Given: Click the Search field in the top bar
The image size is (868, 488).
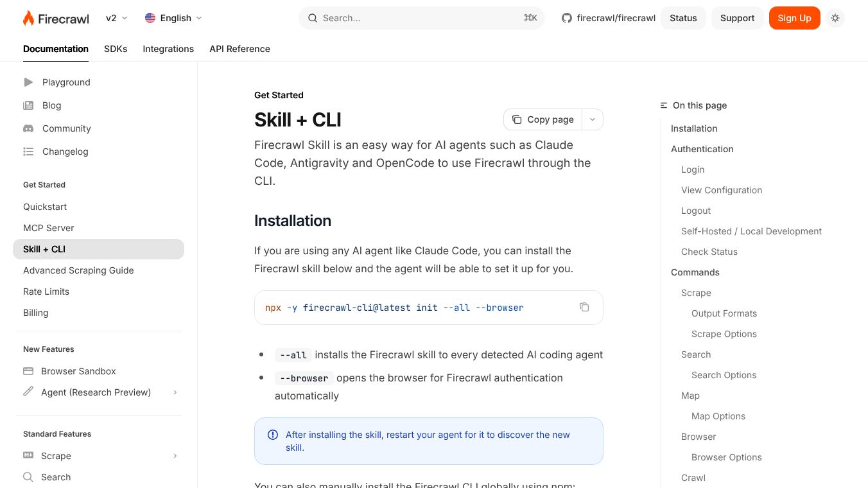Looking at the screenshot, I should [421, 18].
